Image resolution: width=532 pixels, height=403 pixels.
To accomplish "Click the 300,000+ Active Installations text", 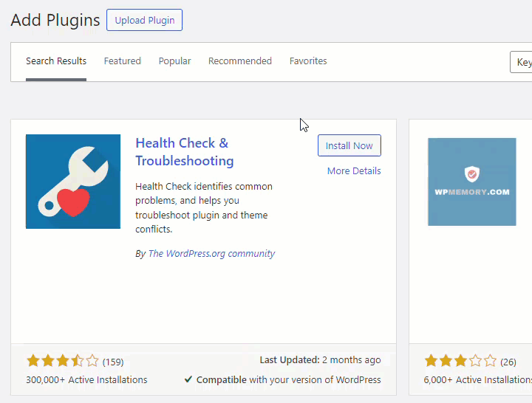I will click(86, 380).
